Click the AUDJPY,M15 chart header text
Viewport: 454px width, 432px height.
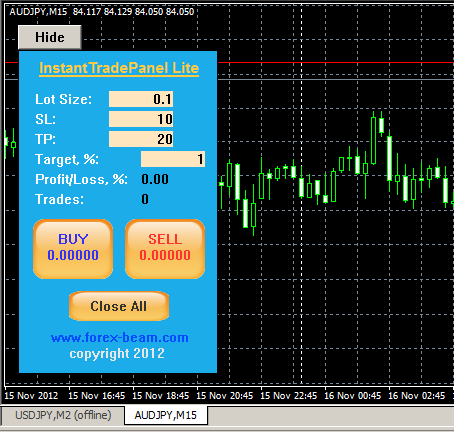click(38, 12)
